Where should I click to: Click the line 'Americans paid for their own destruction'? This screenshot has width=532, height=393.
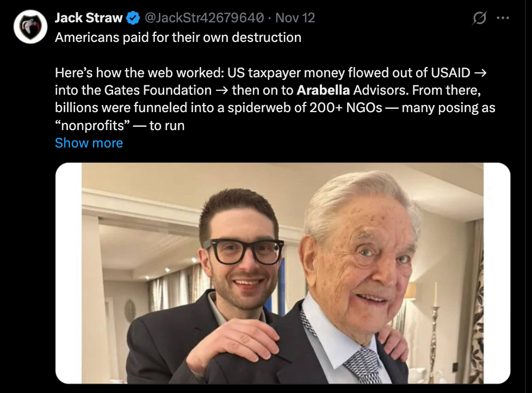tap(178, 38)
